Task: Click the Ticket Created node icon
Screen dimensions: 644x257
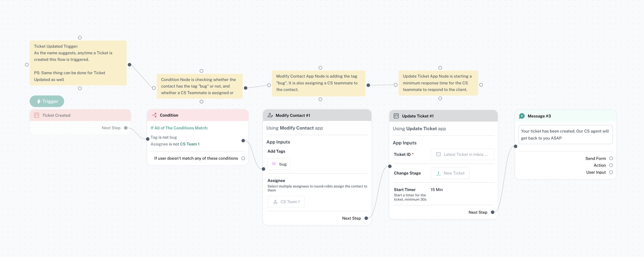Action: point(36,115)
